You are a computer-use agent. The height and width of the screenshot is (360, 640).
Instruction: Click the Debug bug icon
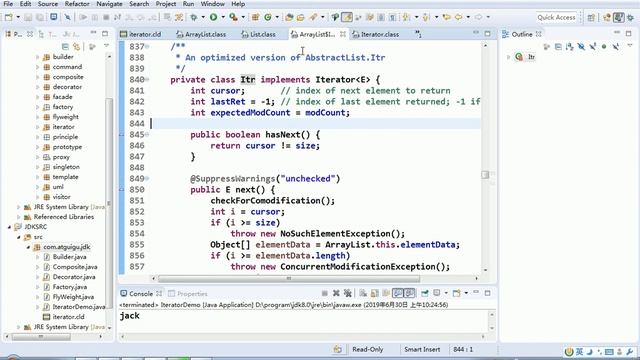tap(194, 17)
